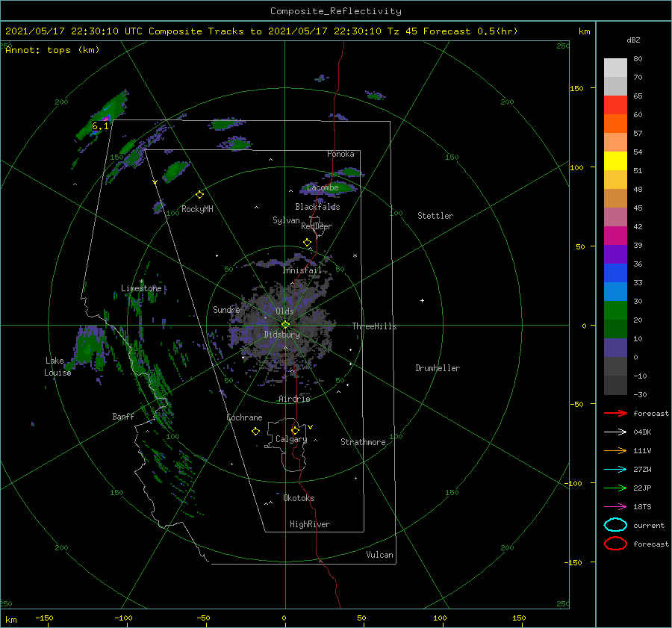672x628 pixels.
Task: Click yellow diamond marker above Calgary label
Action: [295, 430]
